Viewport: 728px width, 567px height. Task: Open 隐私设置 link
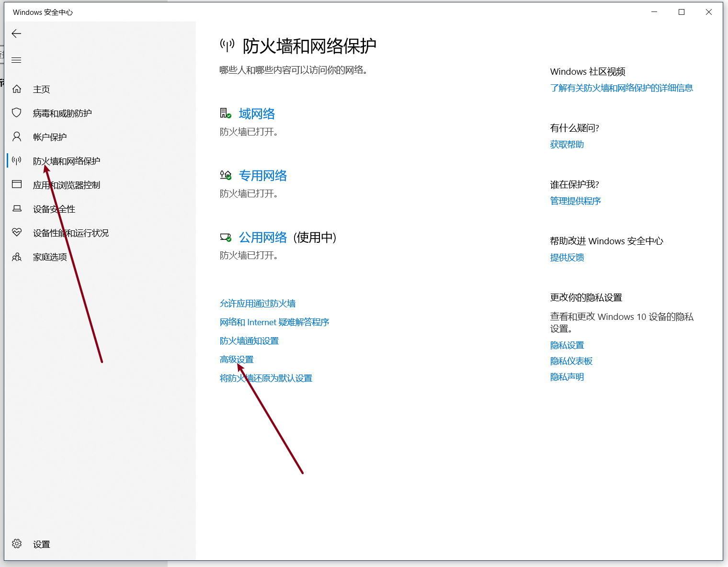pyautogui.click(x=567, y=345)
